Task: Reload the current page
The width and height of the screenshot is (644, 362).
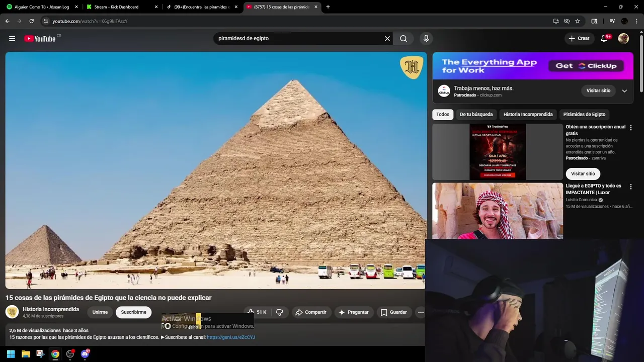Action: pyautogui.click(x=31, y=21)
